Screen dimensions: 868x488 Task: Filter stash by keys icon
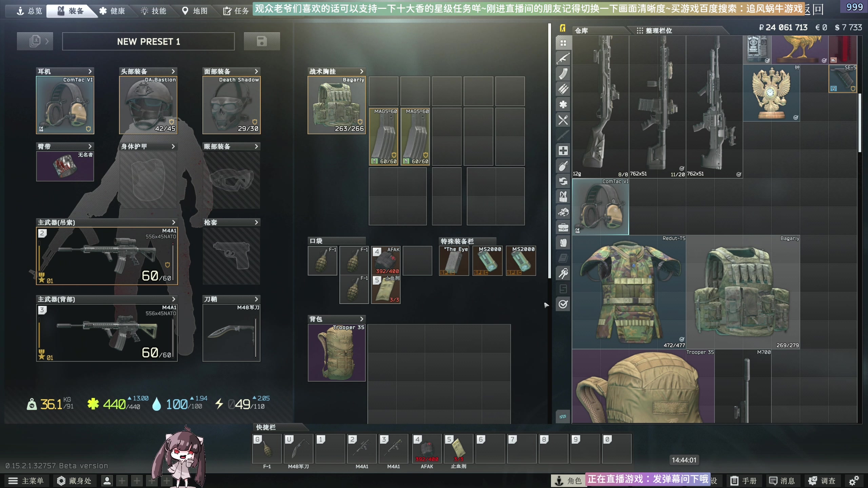(x=563, y=273)
